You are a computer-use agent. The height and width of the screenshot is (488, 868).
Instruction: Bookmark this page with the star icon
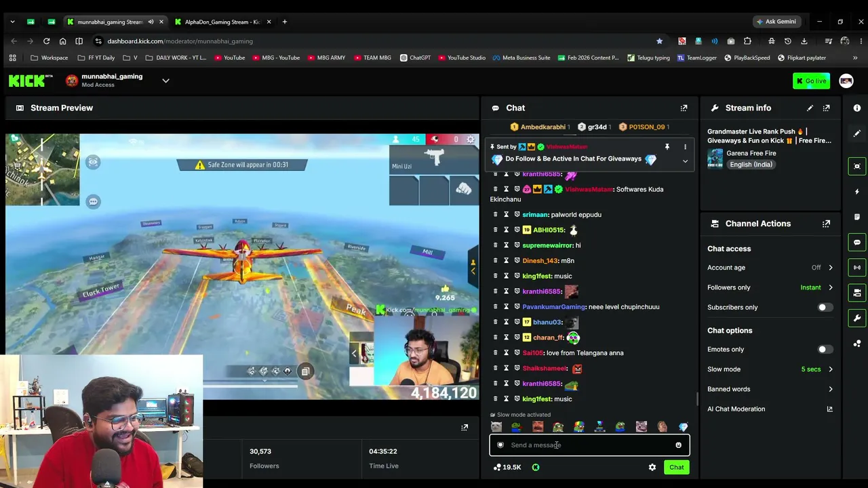pos(659,41)
